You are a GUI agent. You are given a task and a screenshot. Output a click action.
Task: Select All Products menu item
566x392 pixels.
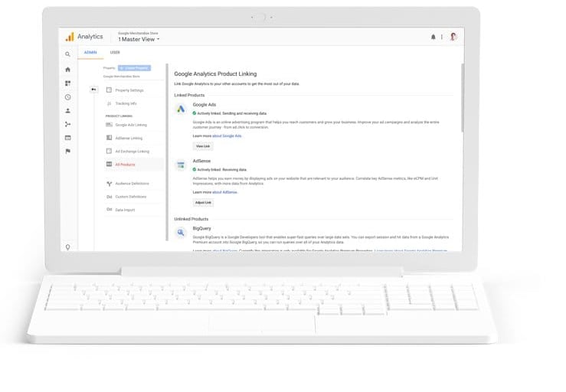tap(134, 165)
